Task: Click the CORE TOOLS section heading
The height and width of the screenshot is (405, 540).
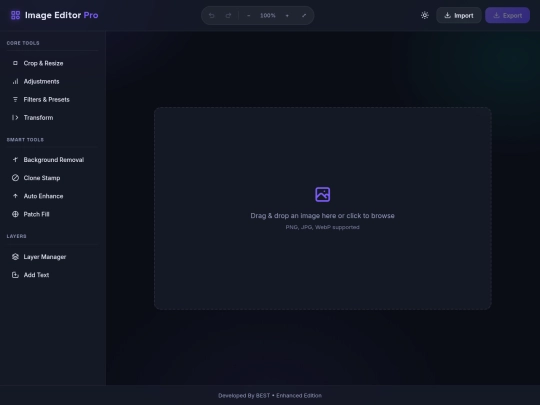Action: [x=23, y=43]
